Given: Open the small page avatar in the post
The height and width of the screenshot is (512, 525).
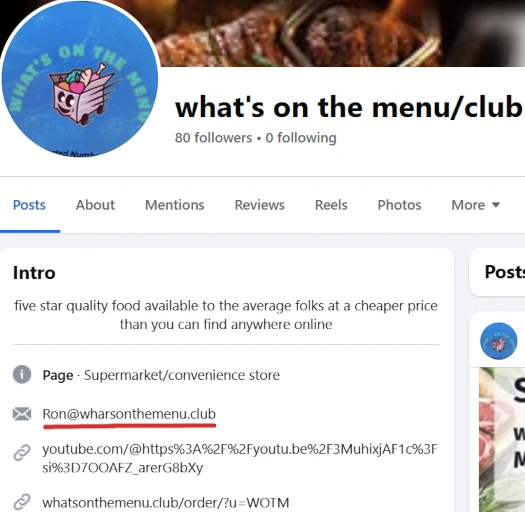Looking at the screenshot, I should point(499,341).
